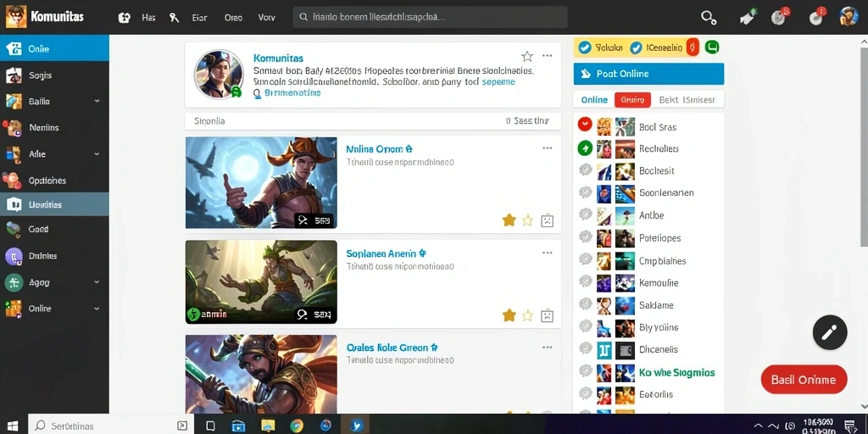
Task: Click the red icon in yellow bar
Action: [x=693, y=47]
